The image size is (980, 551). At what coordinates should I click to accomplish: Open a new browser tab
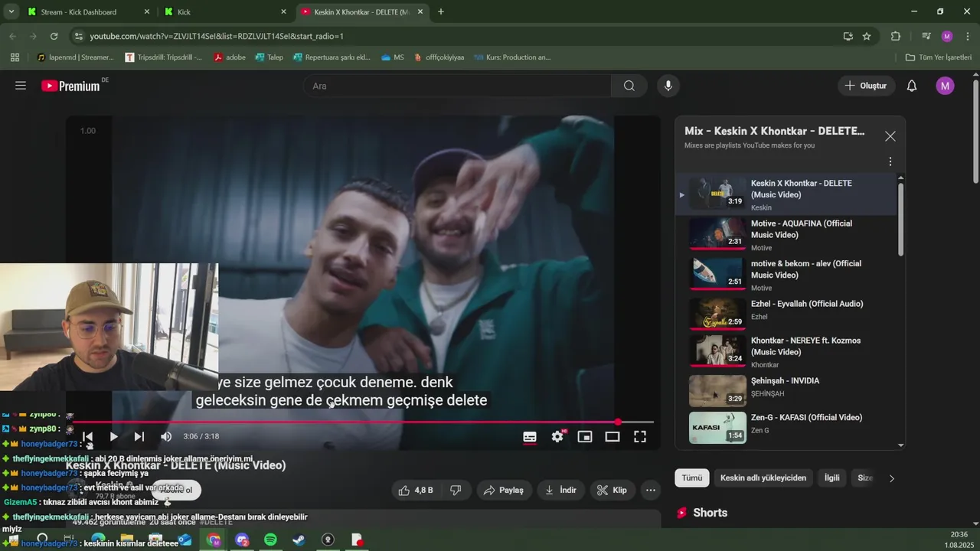(x=440, y=11)
